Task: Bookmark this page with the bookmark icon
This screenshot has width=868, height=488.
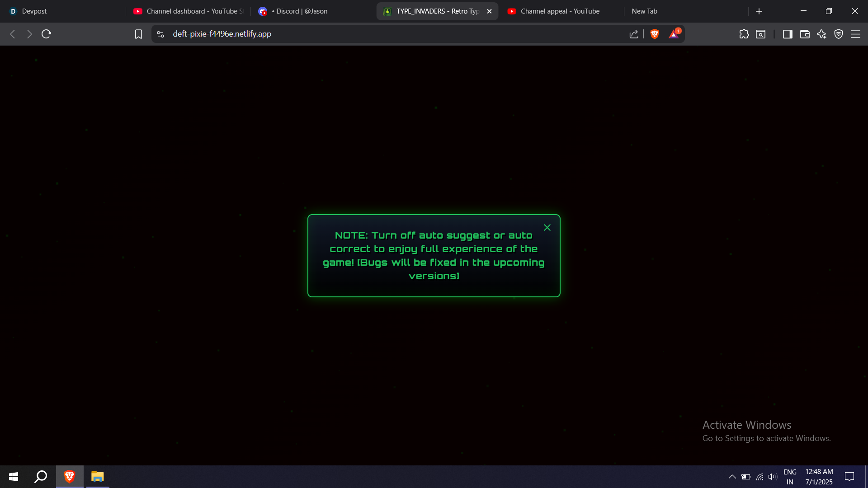Action: point(138,34)
